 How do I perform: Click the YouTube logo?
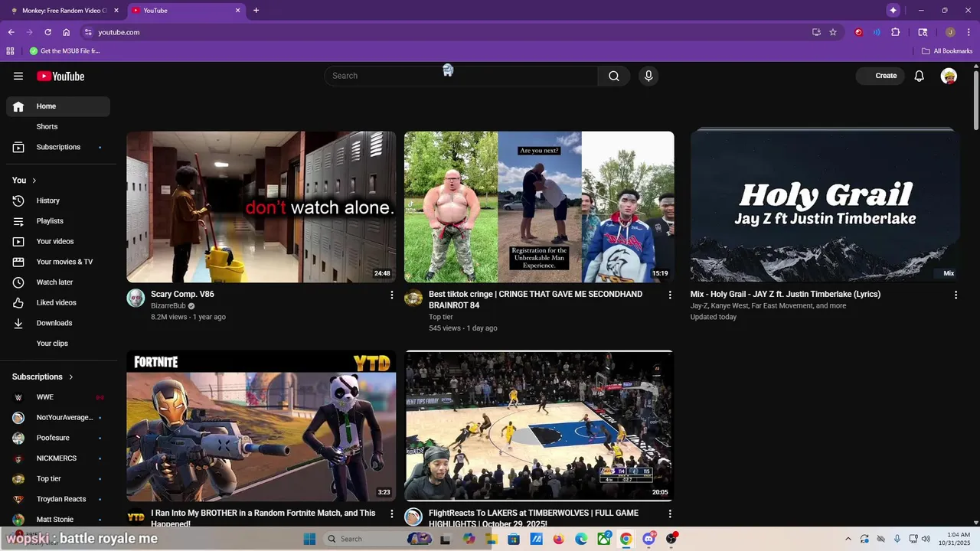pyautogui.click(x=60, y=76)
